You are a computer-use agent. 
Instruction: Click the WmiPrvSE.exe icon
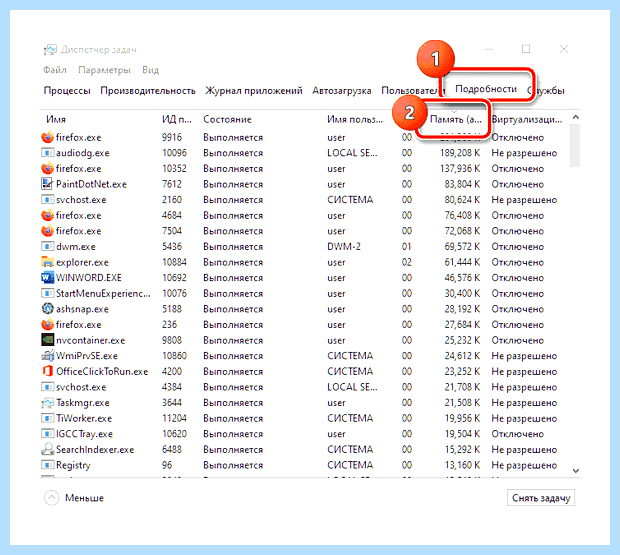(x=47, y=356)
